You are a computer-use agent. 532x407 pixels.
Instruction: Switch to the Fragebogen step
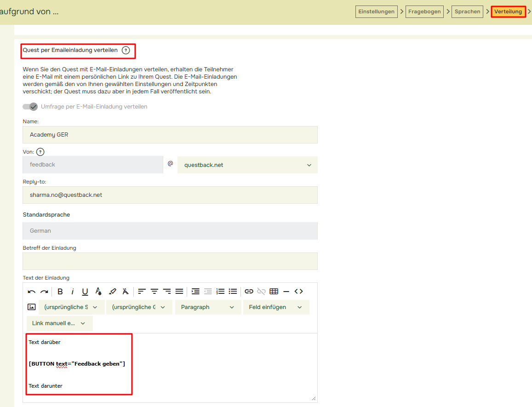[x=424, y=11]
